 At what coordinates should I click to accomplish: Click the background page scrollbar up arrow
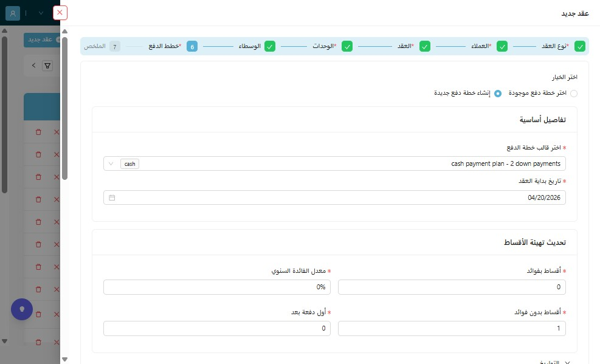point(5,30)
